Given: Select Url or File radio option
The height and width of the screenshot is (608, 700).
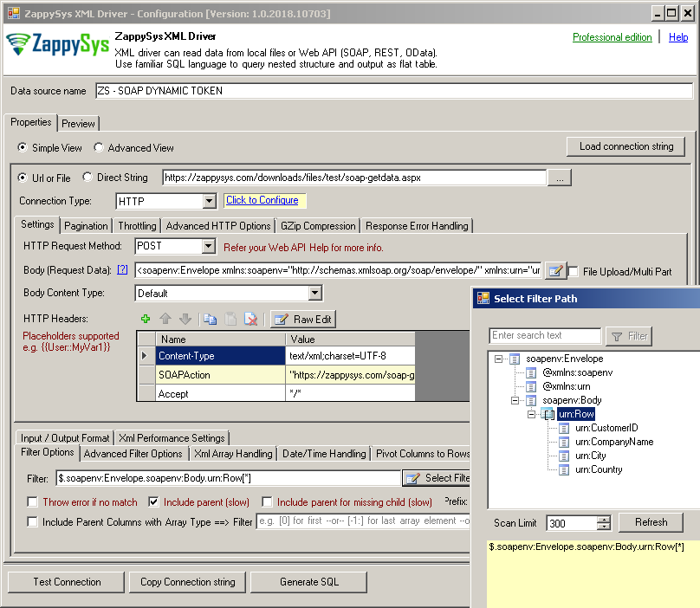Looking at the screenshot, I should coord(22,178).
